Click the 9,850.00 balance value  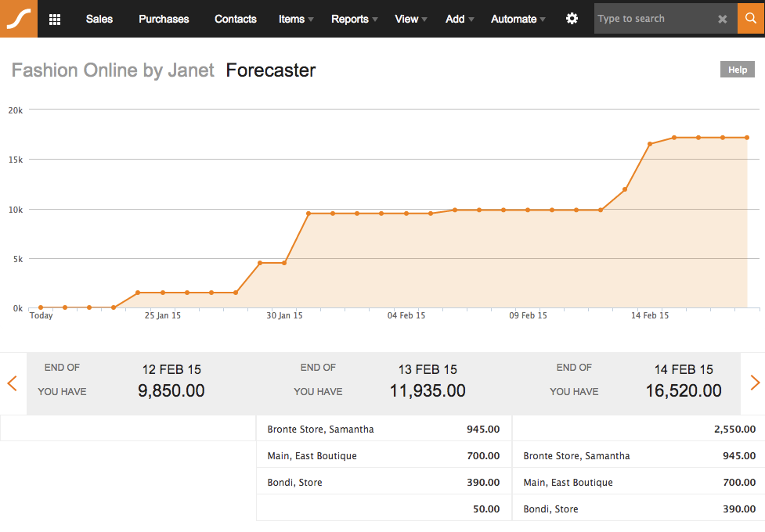(x=171, y=390)
